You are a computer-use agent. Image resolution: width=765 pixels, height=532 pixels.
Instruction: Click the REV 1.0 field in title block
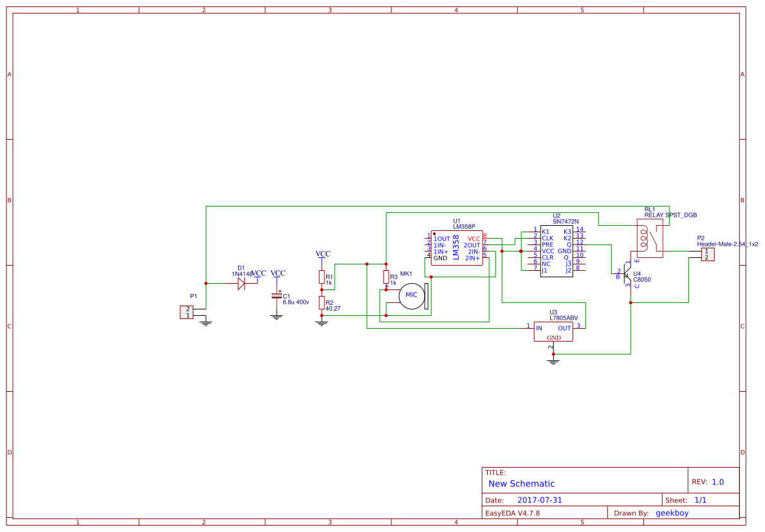pos(714,481)
